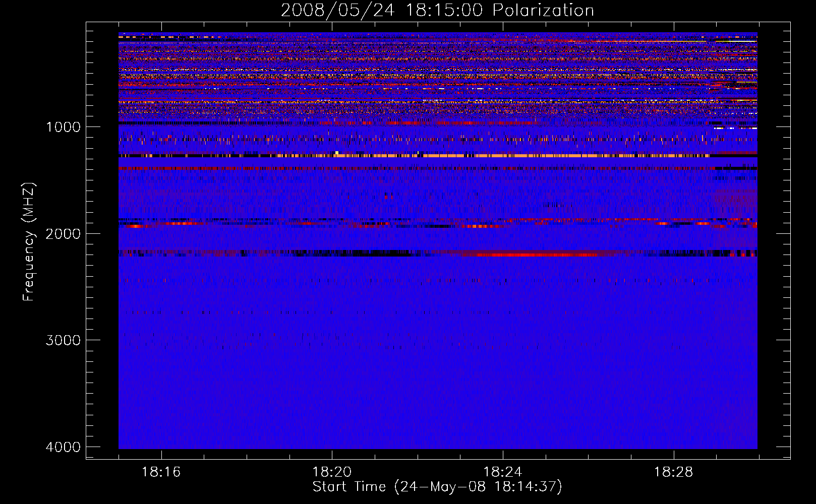Click the 4000 frequency tick label
The height and width of the screenshot is (504, 816).
point(63,447)
